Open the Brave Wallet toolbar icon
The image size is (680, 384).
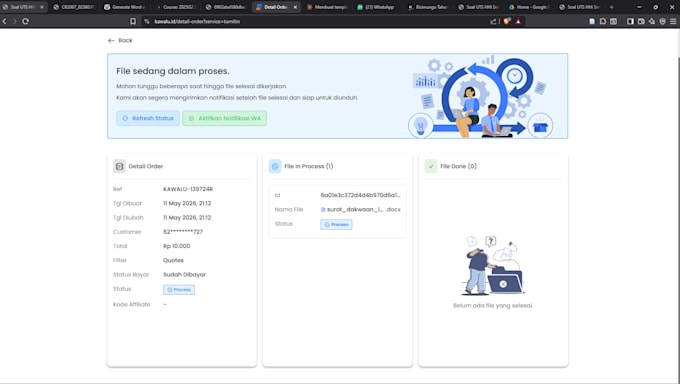click(x=641, y=21)
